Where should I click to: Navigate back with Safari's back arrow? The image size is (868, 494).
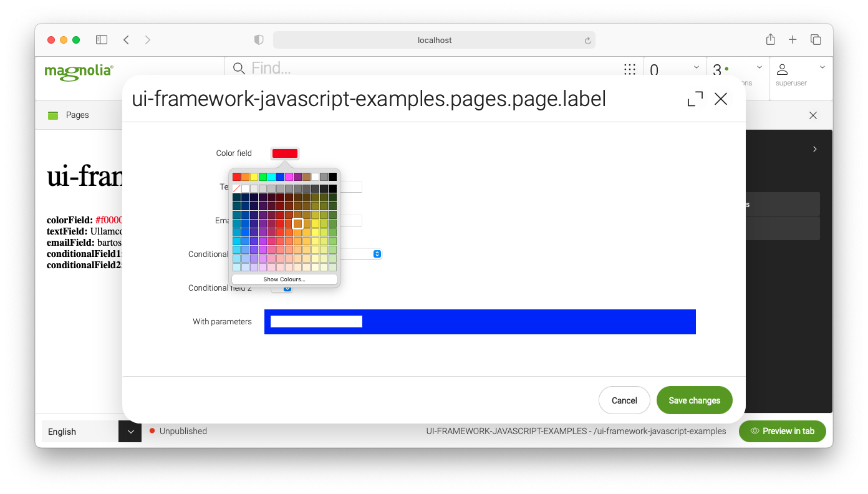click(x=126, y=39)
